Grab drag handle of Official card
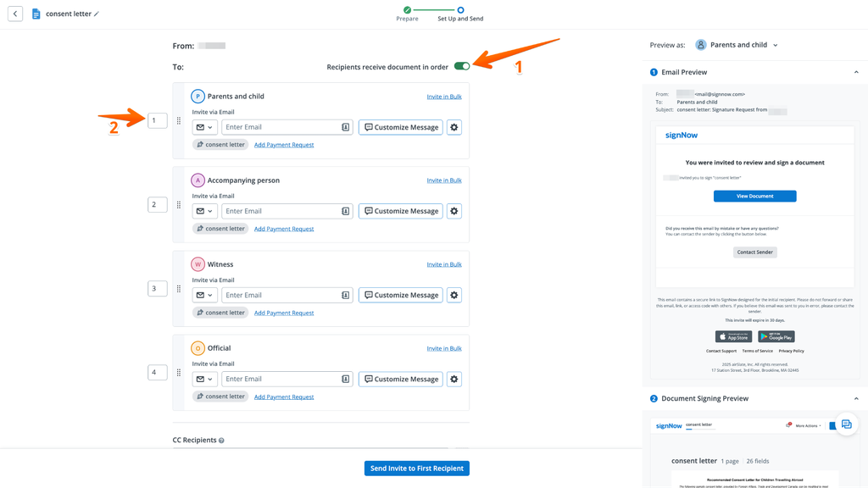868x488 pixels. point(179,373)
